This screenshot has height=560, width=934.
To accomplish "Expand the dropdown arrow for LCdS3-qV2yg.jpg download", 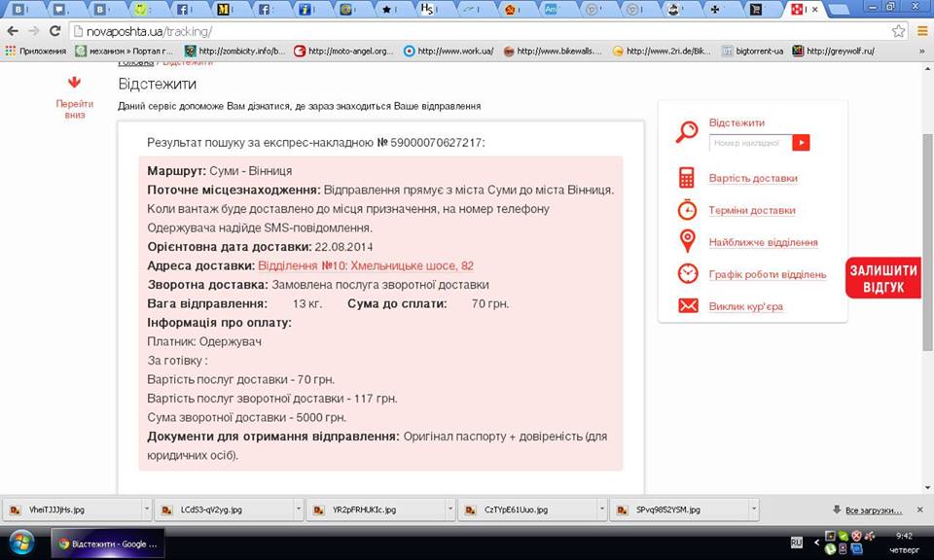I will 299,509.
